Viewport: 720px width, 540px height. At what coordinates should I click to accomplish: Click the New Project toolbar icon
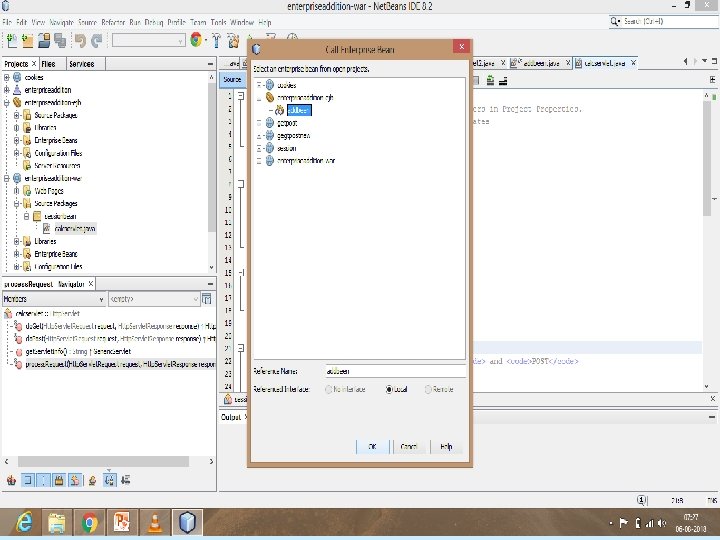click(28, 40)
